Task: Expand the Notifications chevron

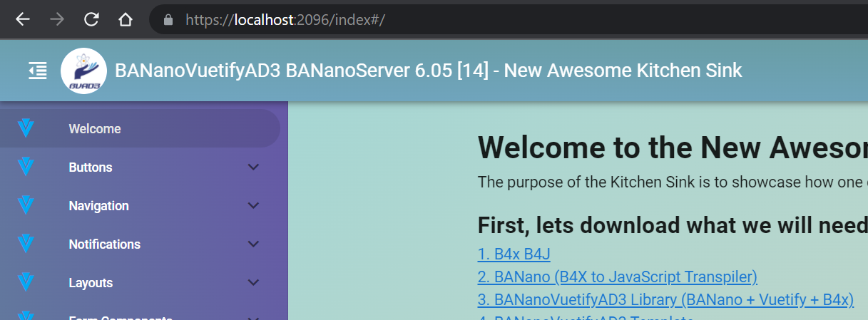Action: pos(253,244)
